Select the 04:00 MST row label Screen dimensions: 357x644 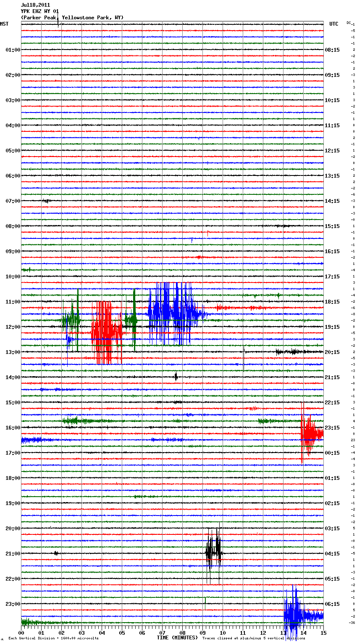pos(13,126)
